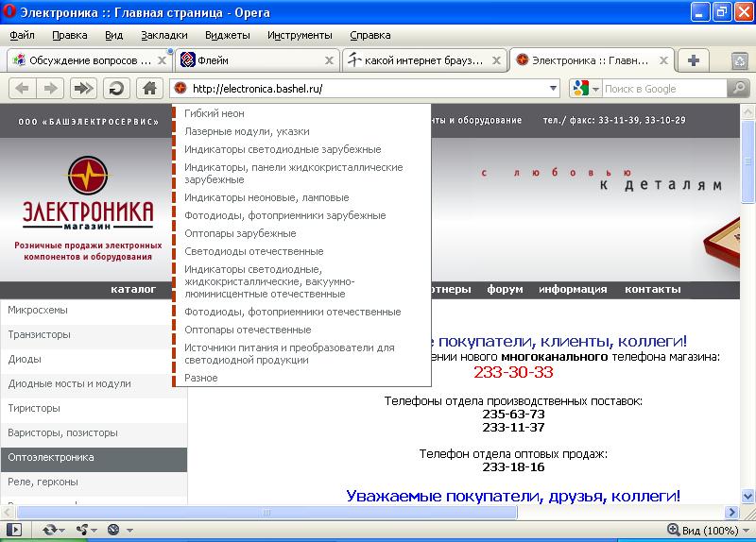Screen dimensions: 756x542
Task: Go to the форум page
Action: (x=505, y=289)
